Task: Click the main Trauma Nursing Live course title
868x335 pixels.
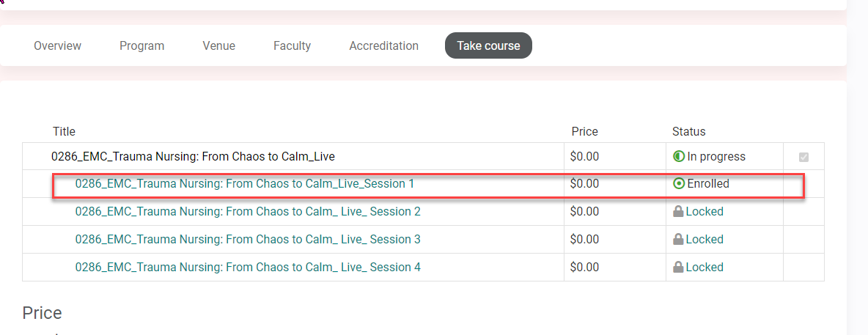Action: point(193,156)
